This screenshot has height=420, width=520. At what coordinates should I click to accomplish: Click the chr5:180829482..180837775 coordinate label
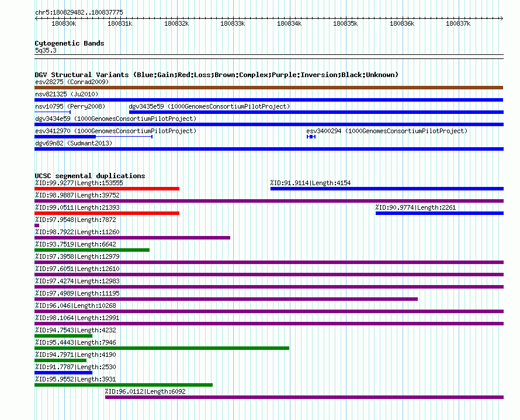pos(79,12)
